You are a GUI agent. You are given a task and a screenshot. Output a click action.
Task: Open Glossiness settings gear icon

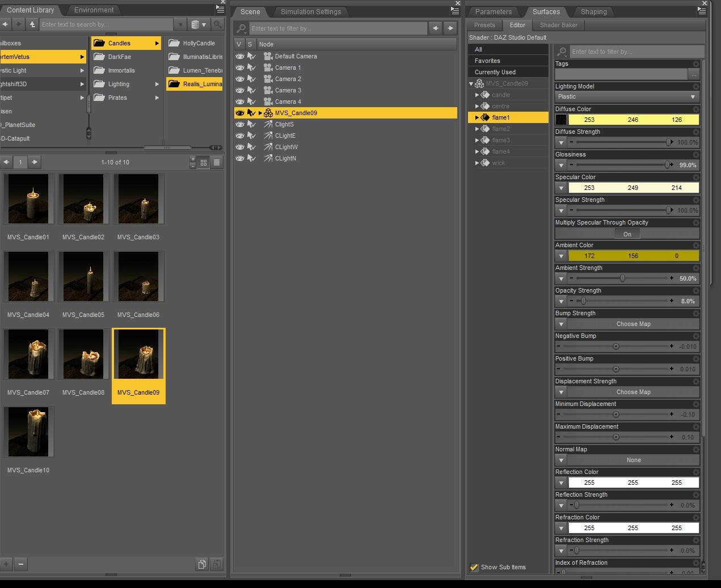696,154
